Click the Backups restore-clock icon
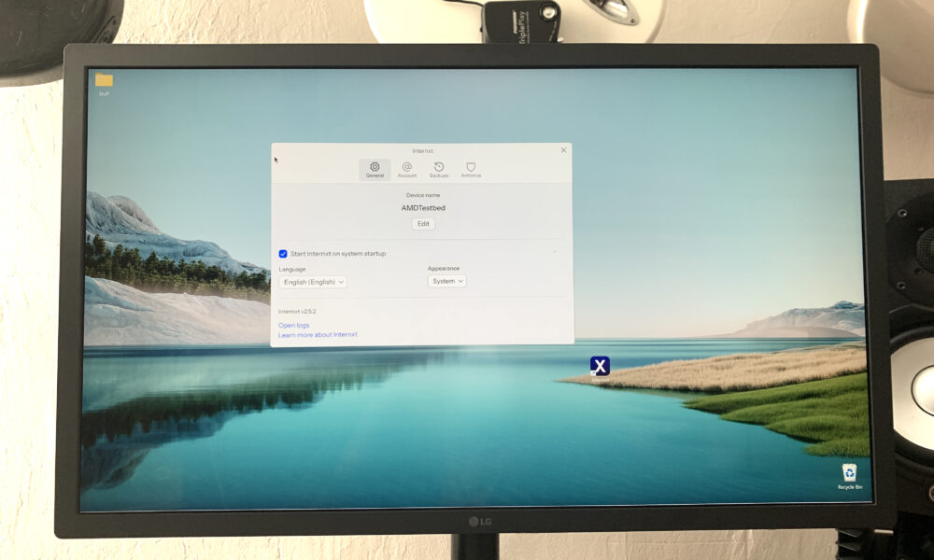Image resolution: width=934 pixels, height=560 pixels. pos(438,165)
